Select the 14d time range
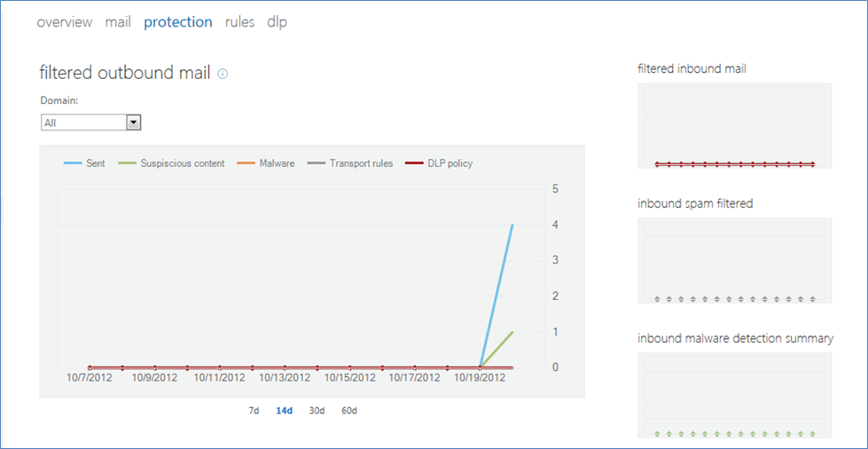Image resolution: width=868 pixels, height=449 pixels. point(284,411)
